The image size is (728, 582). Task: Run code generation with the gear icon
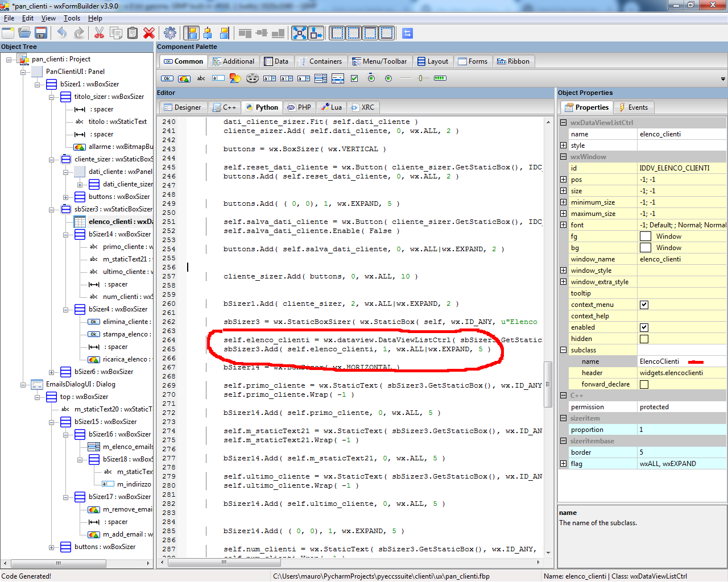pos(169,32)
